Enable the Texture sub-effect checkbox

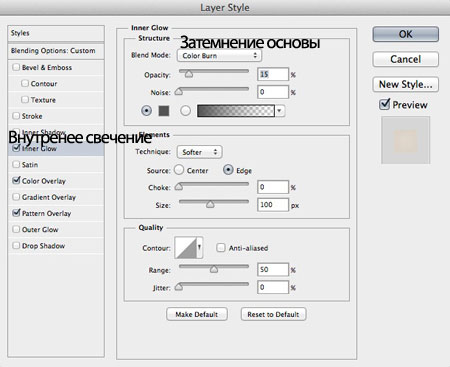pyautogui.click(x=25, y=100)
